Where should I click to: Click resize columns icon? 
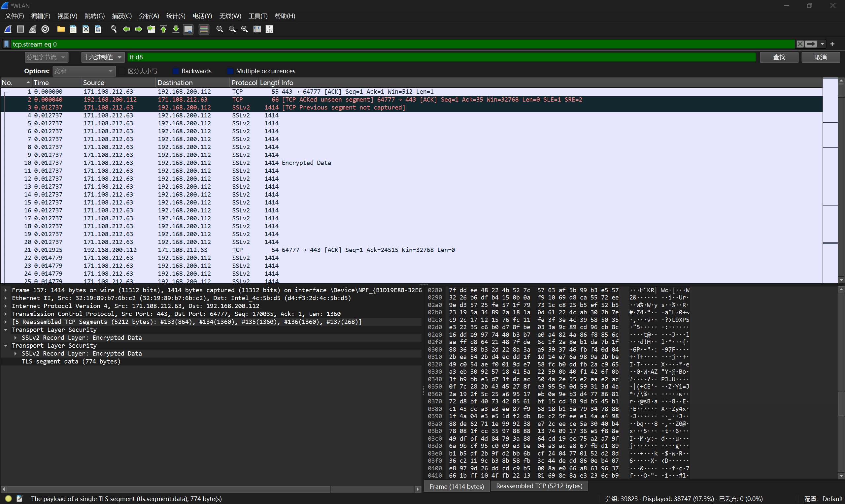tap(257, 29)
